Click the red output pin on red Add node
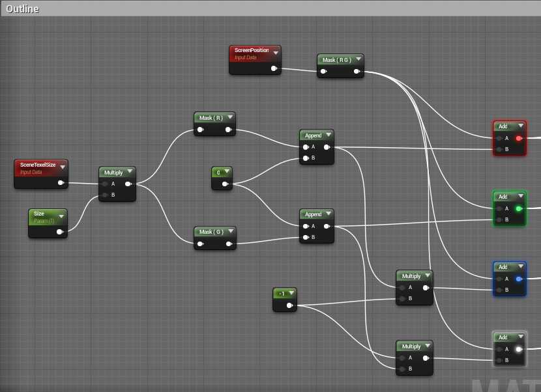Screen dimensions: 541x392 tap(519, 138)
